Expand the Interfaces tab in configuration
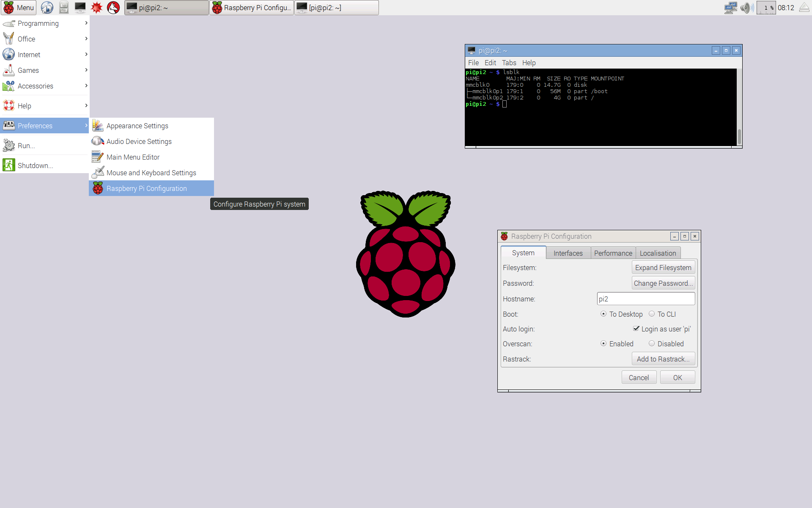The width and height of the screenshot is (812, 508). tap(568, 253)
